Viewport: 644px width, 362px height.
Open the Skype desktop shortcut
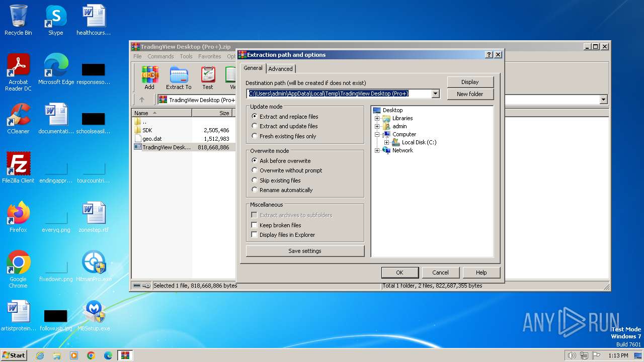[x=55, y=20]
